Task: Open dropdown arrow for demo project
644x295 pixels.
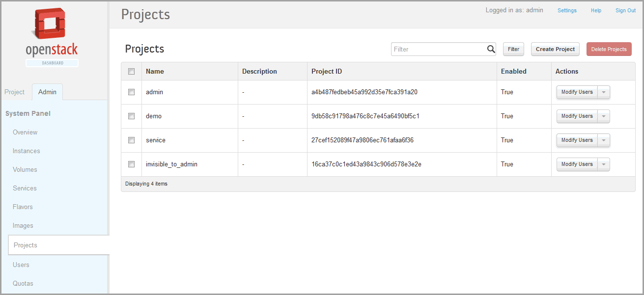Action: coord(604,116)
